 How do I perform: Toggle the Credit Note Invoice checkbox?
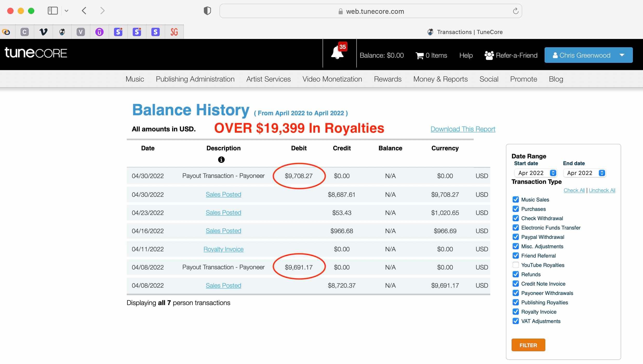[516, 284]
